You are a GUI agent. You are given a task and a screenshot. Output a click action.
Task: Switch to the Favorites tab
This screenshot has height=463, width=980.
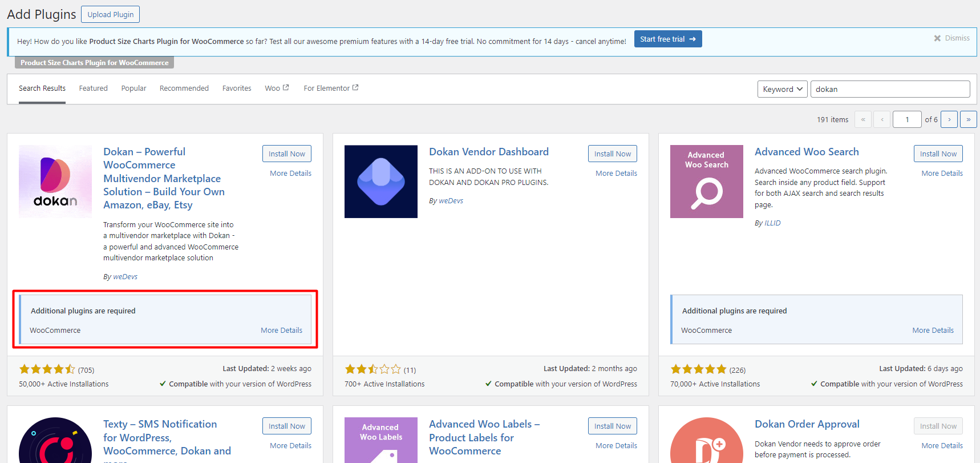pyautogui.click(x=237, y=88)
